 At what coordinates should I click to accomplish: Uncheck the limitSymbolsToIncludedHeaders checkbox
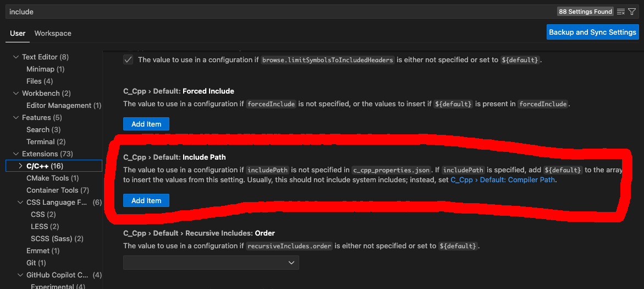tap(128, 59)
